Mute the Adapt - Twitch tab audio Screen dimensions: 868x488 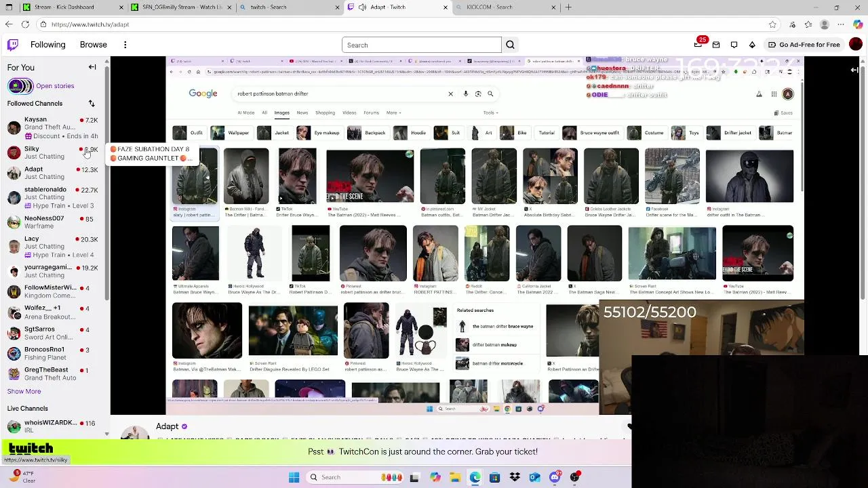coord(363,7)
